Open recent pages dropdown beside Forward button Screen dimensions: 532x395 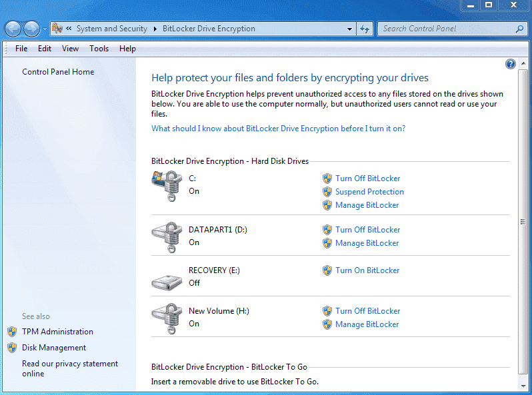coord(45,29)
